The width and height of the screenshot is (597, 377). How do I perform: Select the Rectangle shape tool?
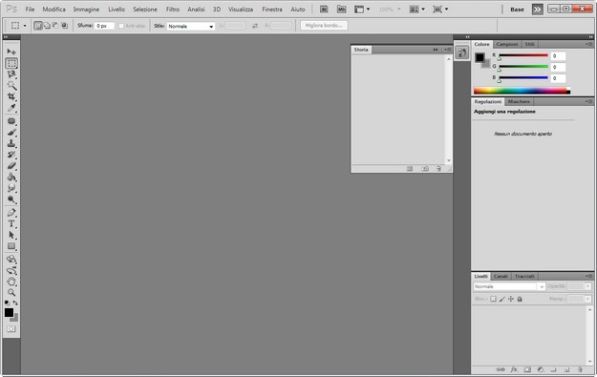pyautogui.click(x=11, y=246)
